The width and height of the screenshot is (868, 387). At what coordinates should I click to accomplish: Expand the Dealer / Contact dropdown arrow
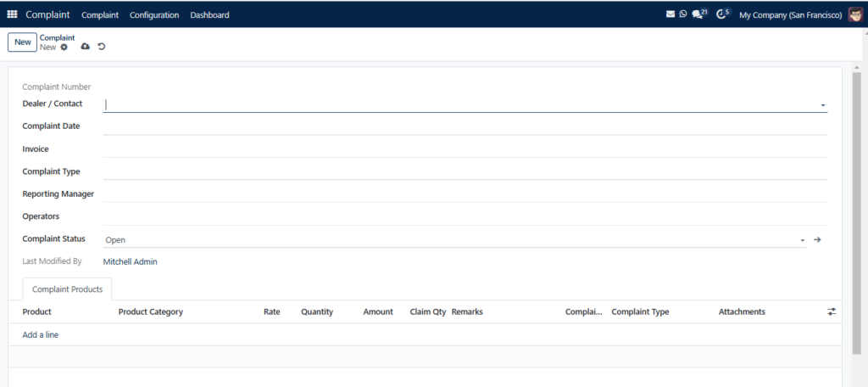point(822,104)
